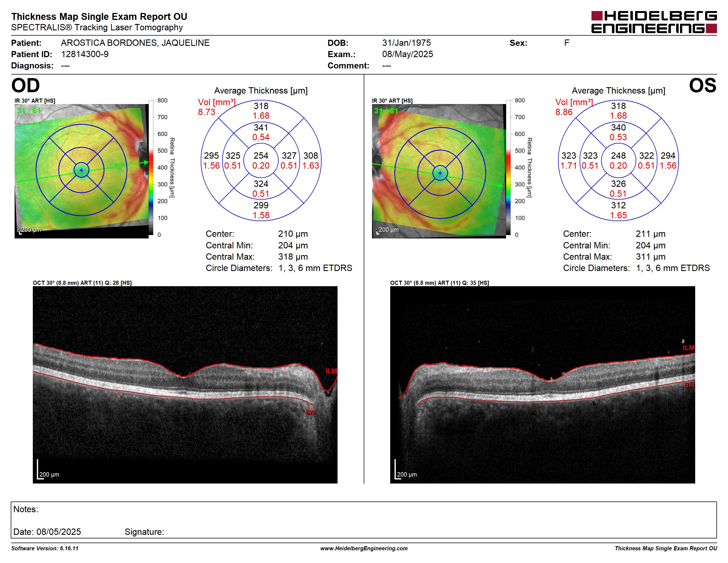Viewport: 728px width, 563px height.
Task: Click the OD inner superior value 341
Action: tap(261, 128)
